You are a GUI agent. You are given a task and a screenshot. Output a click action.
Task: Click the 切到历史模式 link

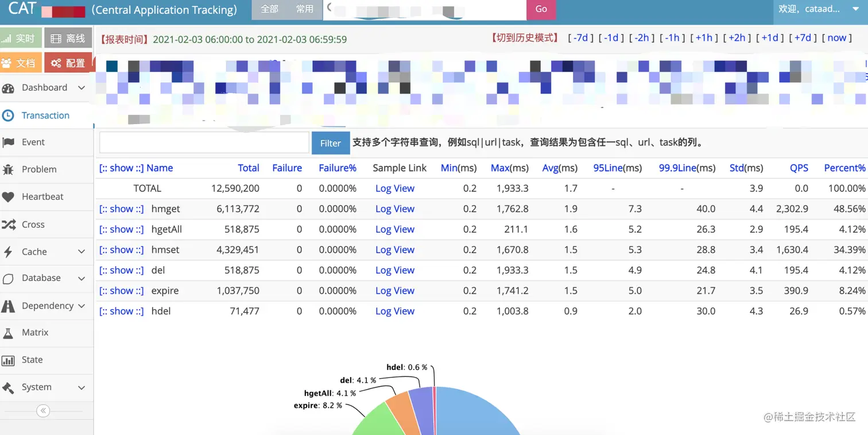tap(524, 38)
